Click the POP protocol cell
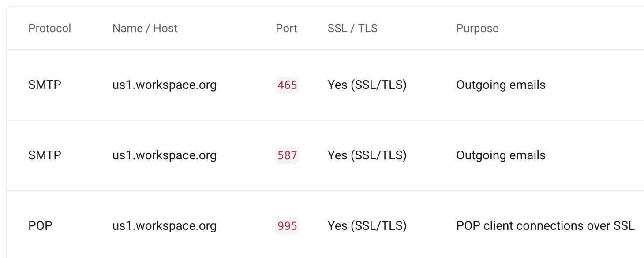The height and width of the screenshot is (258, 644). [40, 226]
